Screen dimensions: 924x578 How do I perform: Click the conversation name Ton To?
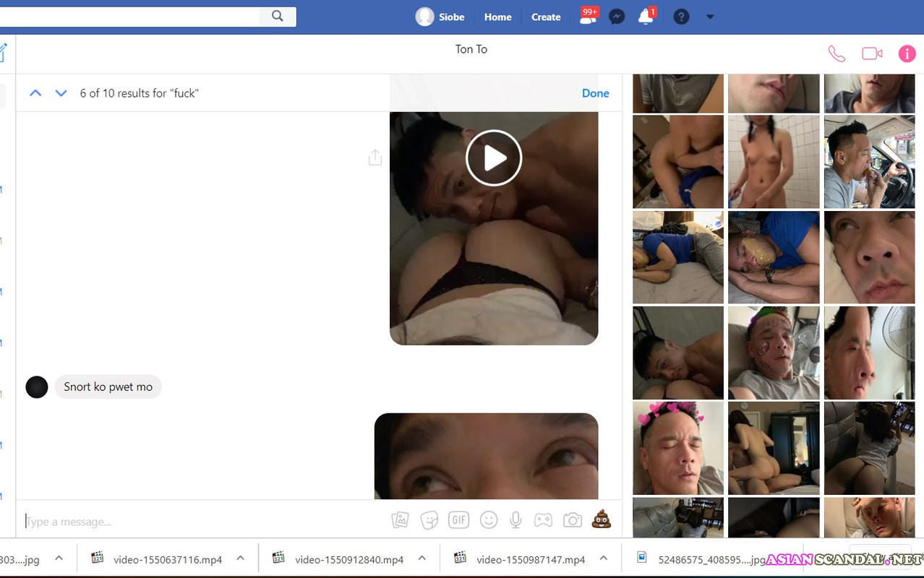click(x=471, y=49)
